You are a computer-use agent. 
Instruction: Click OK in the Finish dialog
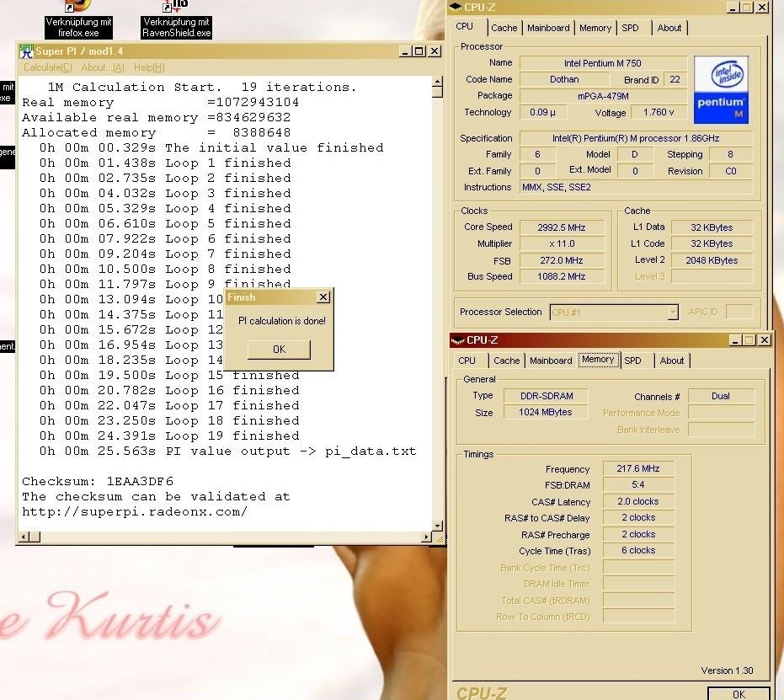point(279,350)
